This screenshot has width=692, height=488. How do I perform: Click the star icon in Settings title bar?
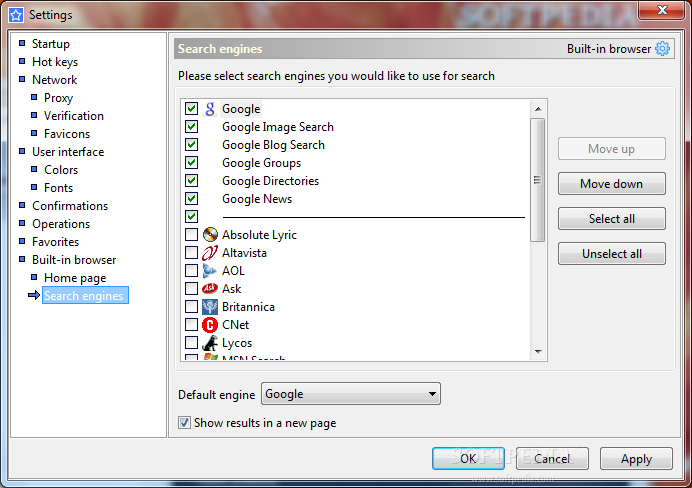tap(16, 15)
